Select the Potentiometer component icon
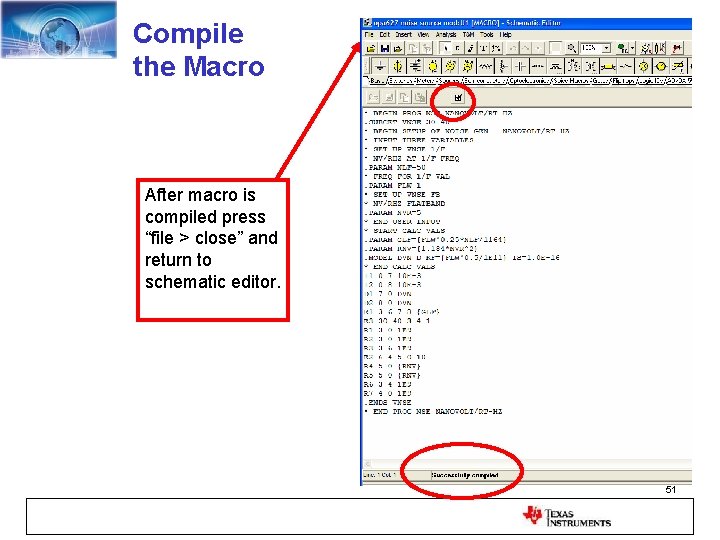Screen dimensions: 720x540 pyautogui.click(x=503, y=67)
